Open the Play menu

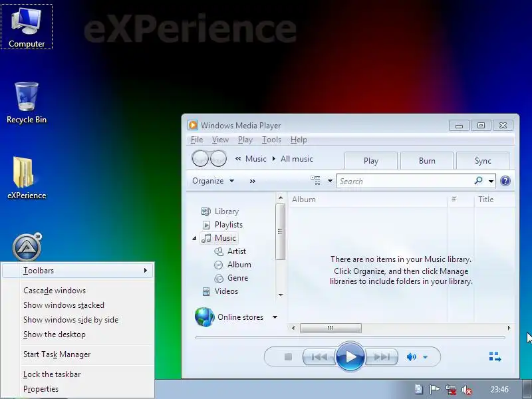point(245,140)
